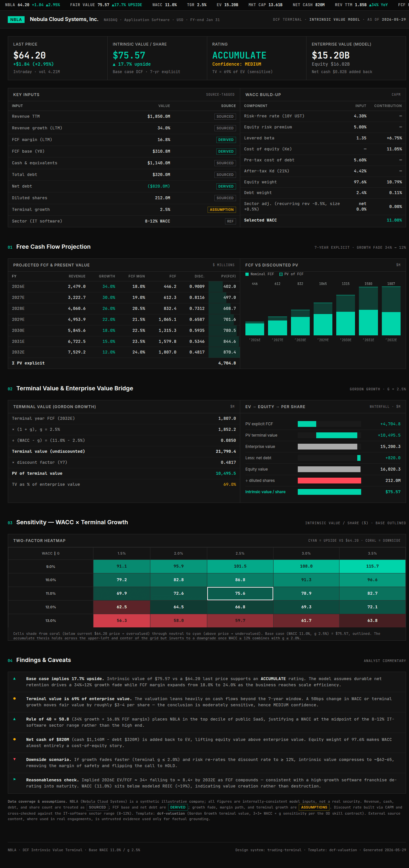Click the ($820.0M) net debt value

click(159, 186)
